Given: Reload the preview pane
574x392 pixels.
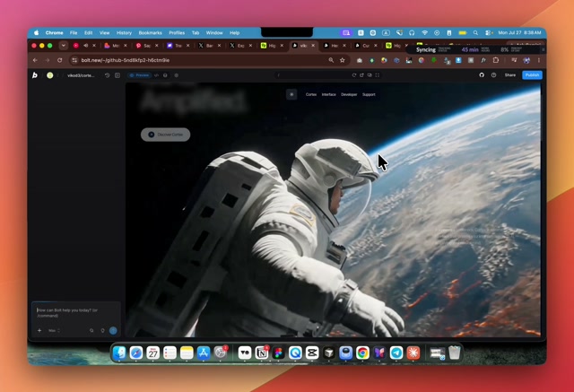Looking at the screenshot, I should coord(354,75).
